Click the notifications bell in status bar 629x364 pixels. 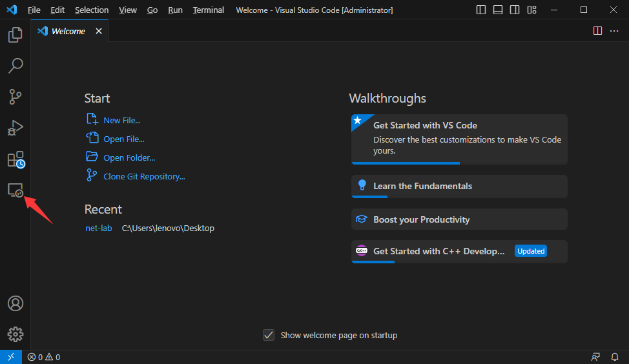615,357
